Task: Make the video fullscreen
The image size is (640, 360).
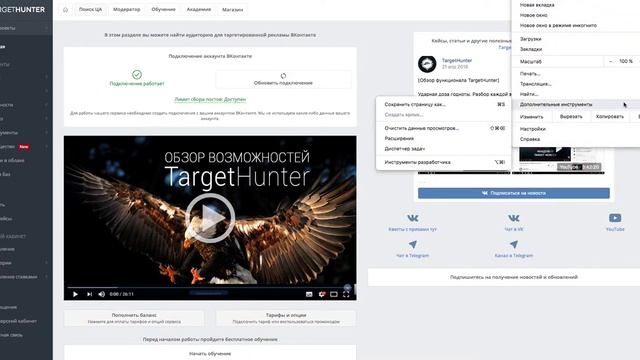Action: pyautogui.click(x=346, y=294)
